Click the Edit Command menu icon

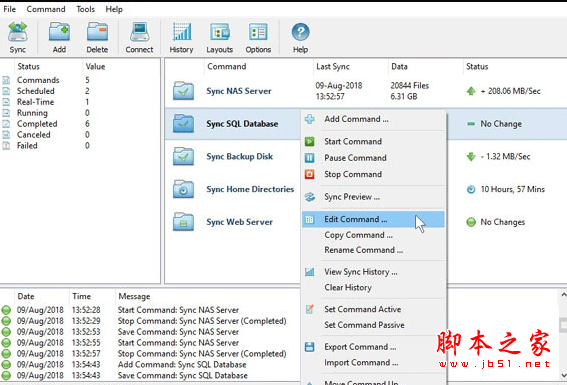pos(310,219)
